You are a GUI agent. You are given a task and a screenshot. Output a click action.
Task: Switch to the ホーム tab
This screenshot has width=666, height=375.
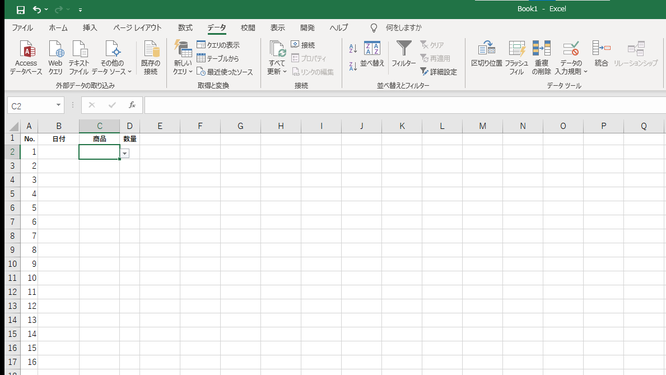click(58, 28)
